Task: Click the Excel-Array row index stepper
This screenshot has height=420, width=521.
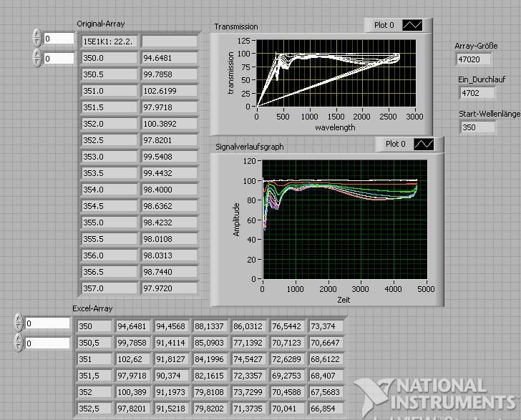Action: (19, 323)
